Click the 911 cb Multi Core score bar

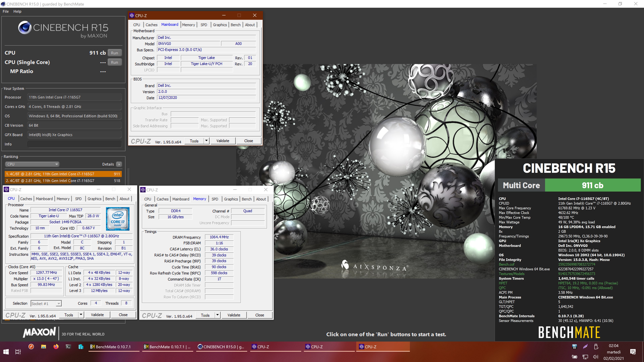pos(593,185)
